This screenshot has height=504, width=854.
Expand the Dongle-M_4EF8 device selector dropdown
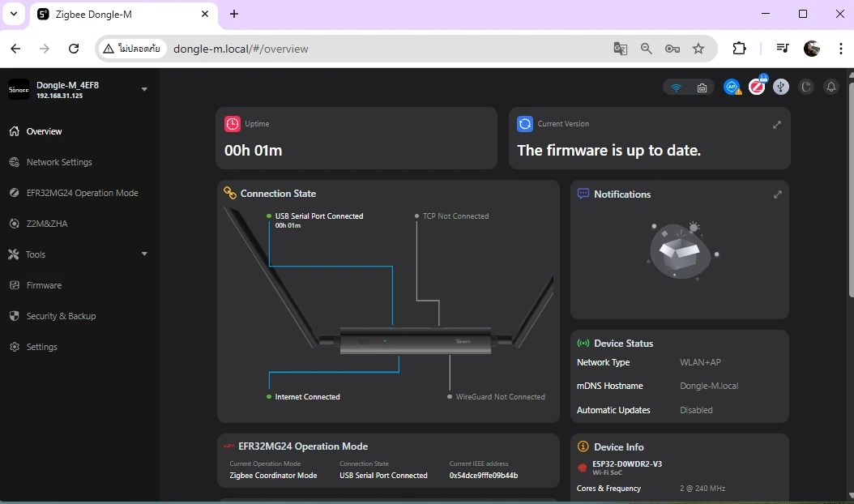coord(144,89)
